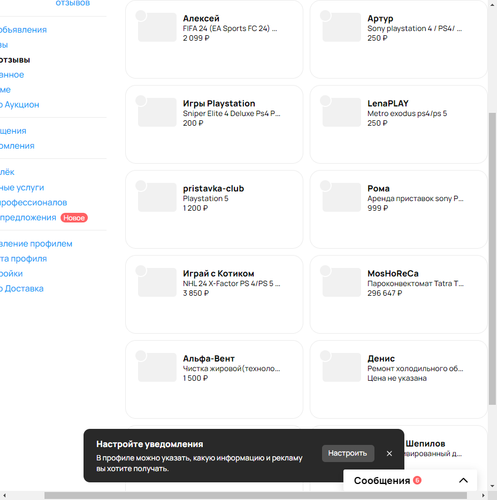Open Альфа-Вент чистка жировой thumbnail
This screenshot has height=500, width=497.
pyautogui.click(x=157, y=367)
